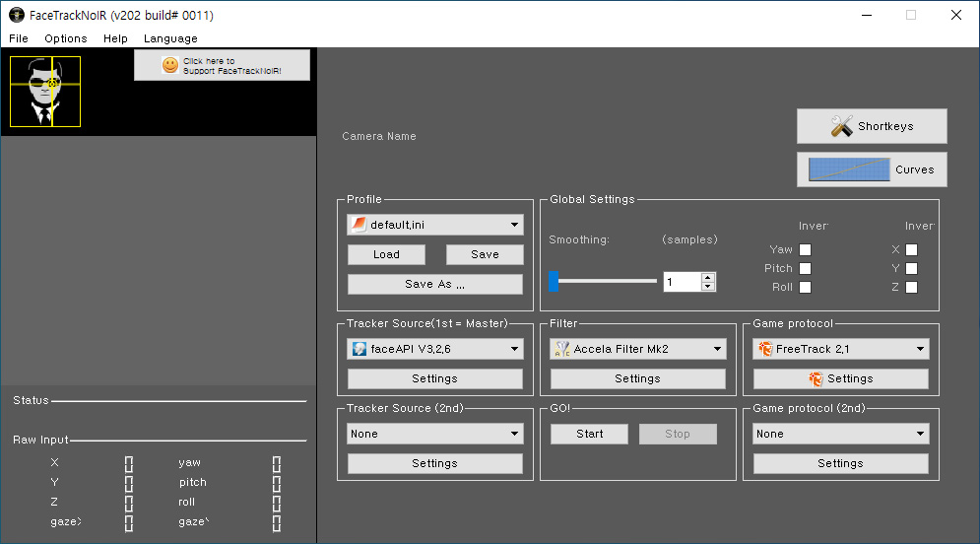
Task: Click the 'Raw Input' heading
Action: click(40, 440)
